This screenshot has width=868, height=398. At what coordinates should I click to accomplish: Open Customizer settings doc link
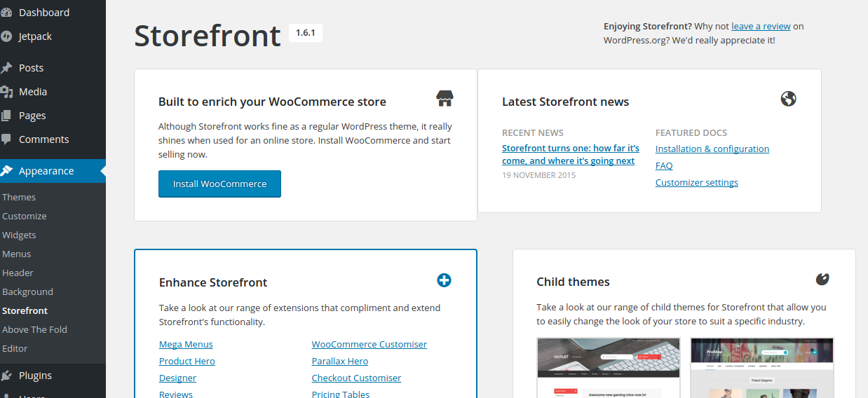pos(697,183)
